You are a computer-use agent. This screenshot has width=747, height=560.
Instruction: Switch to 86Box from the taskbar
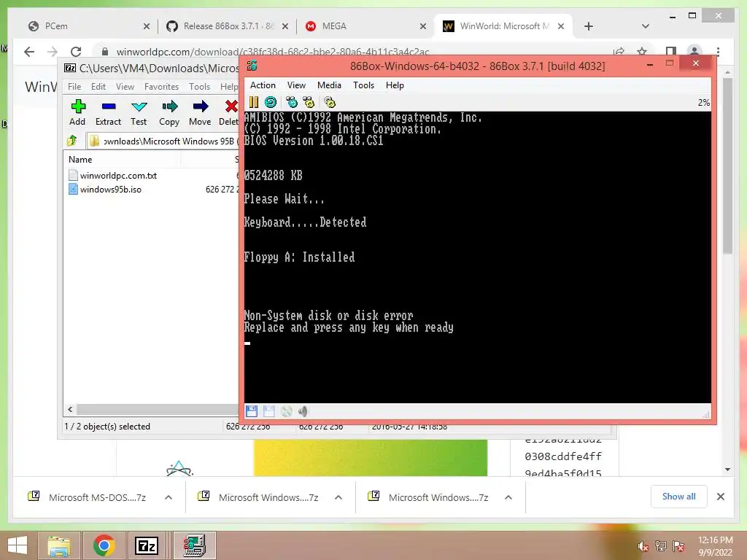coord(194,545)
